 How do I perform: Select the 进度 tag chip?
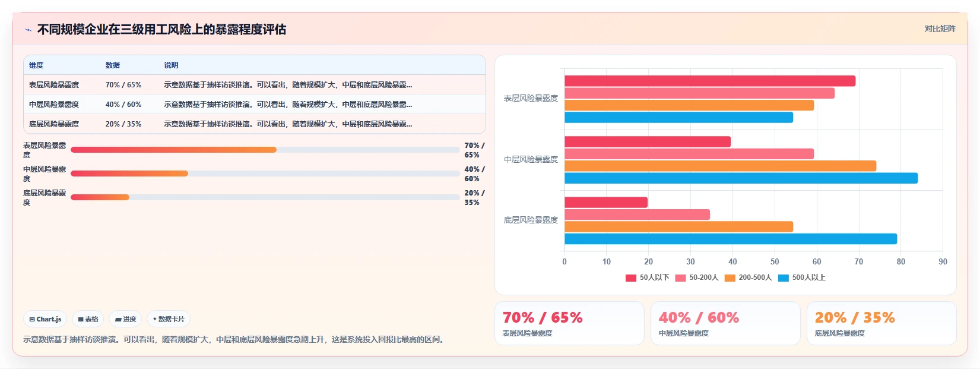click(125, 319)
